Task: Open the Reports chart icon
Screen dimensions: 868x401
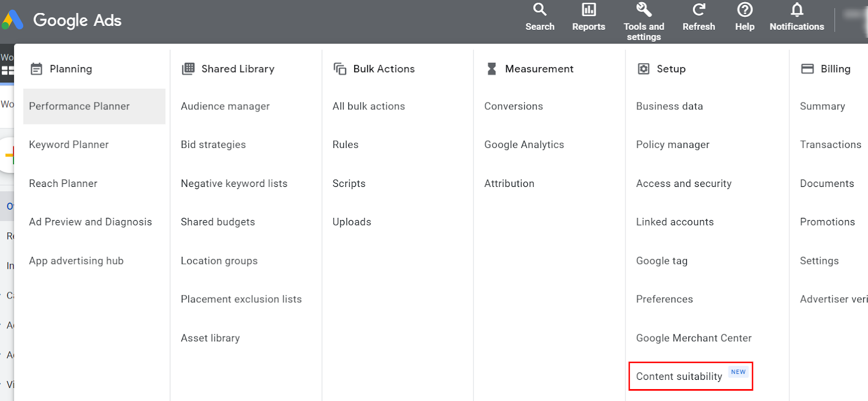Action: pos(589,10)
